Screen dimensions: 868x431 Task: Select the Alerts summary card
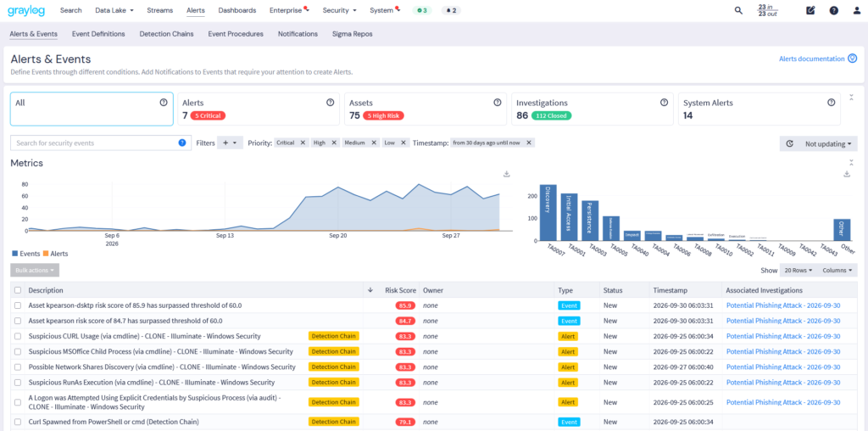(x=259, y=109)
